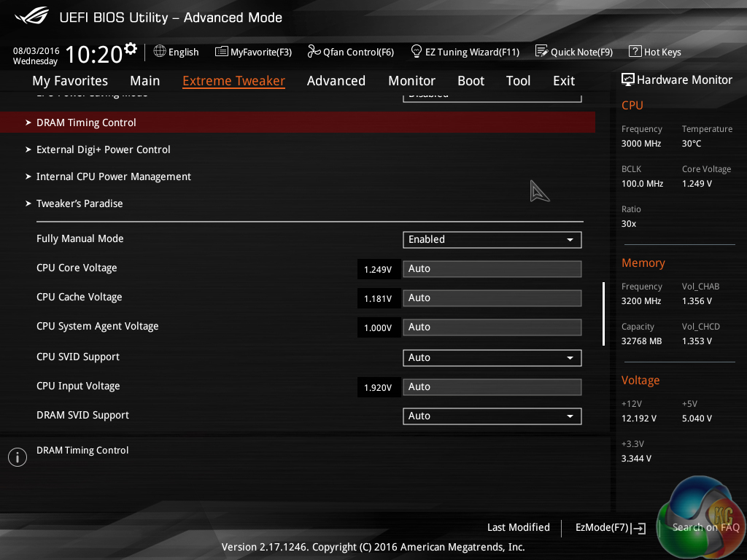
Task: Click the DRAM SVID Support label
Action: (83, 415)
